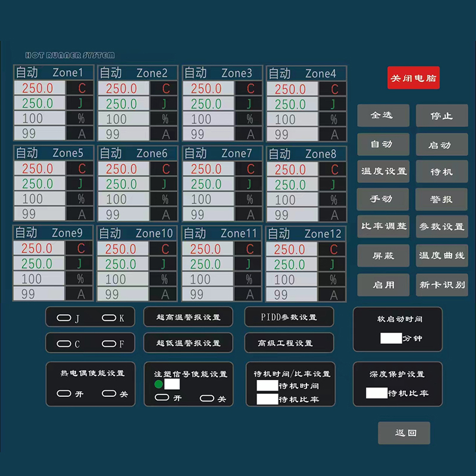This screenshot has height=476, width=476.
Task: Open 温度设置 temperature settings
Action: (383, 171)
